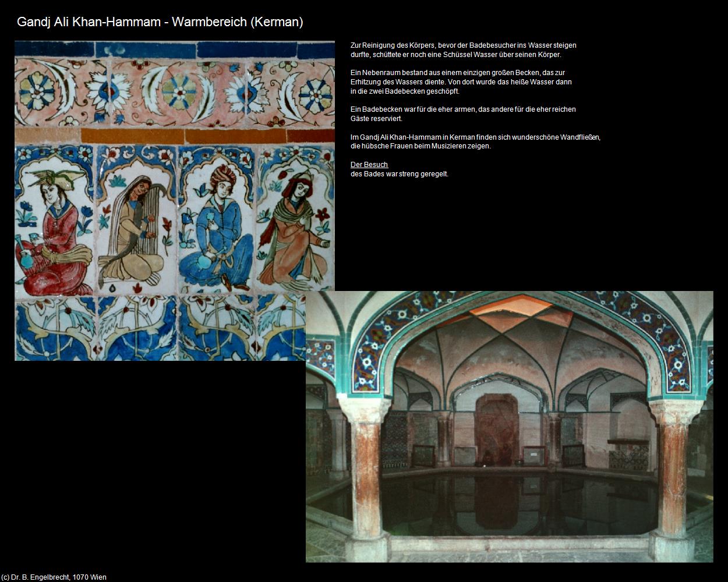Select the page title 'Gandj Ali Khan-Hammam - Warmbereich (Kerman)'
This screenshot has height=582, width=728.
[160, 22]
